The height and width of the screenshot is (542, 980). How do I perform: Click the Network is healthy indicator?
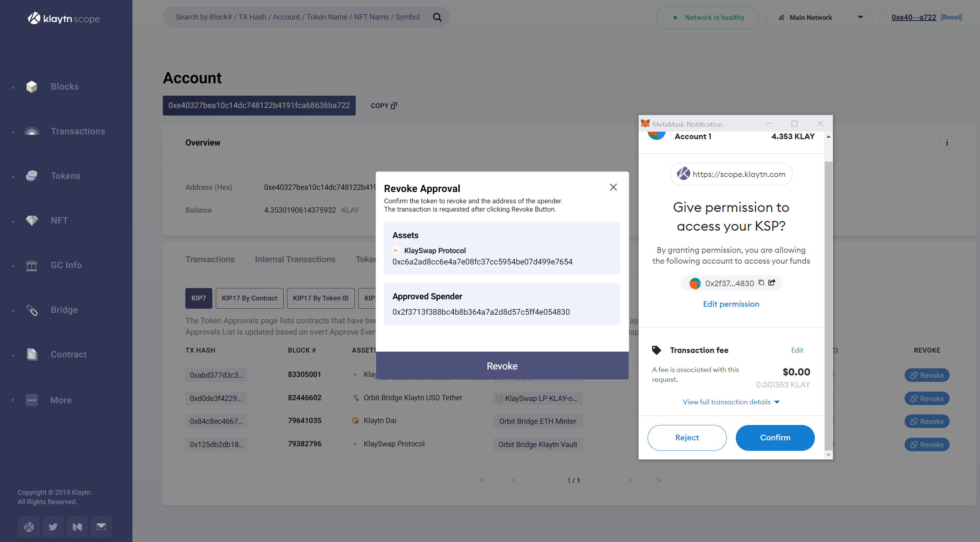707,18
